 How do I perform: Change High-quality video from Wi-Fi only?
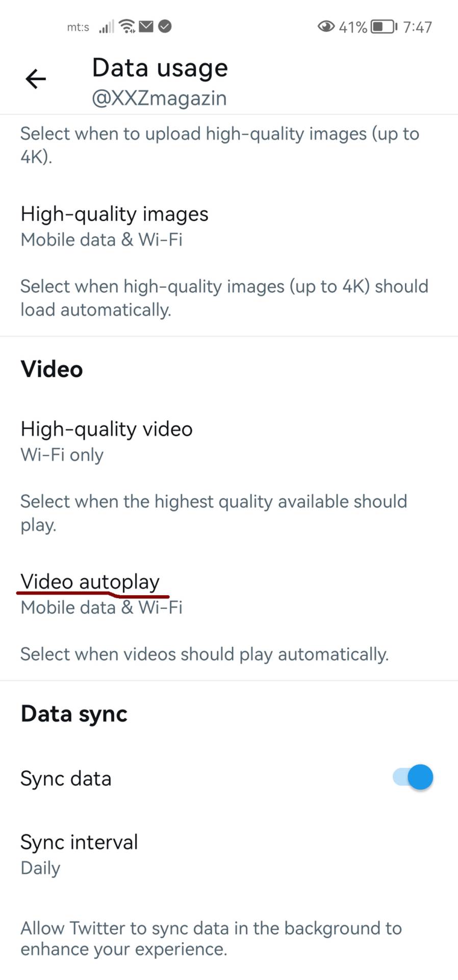point(106,440)
